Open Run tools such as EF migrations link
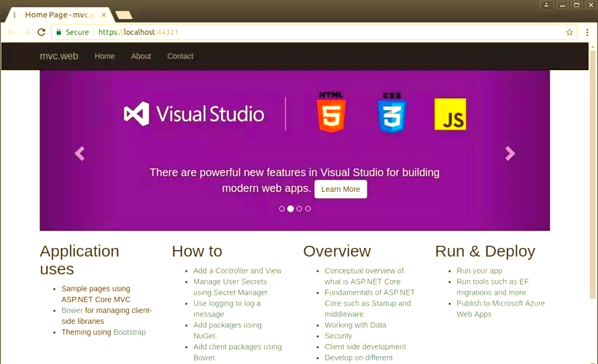The height and width of the screenshot is (364, 598). [493, 287]
